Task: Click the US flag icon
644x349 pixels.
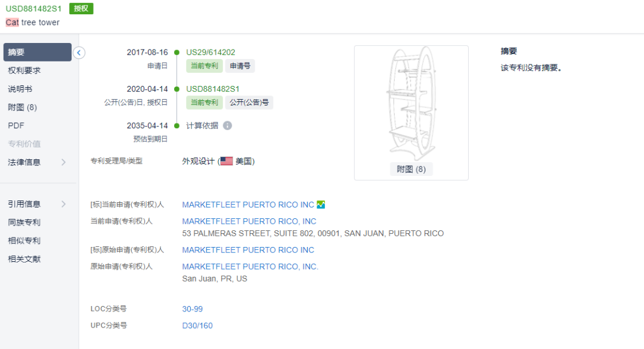Action: pos(227,161)
